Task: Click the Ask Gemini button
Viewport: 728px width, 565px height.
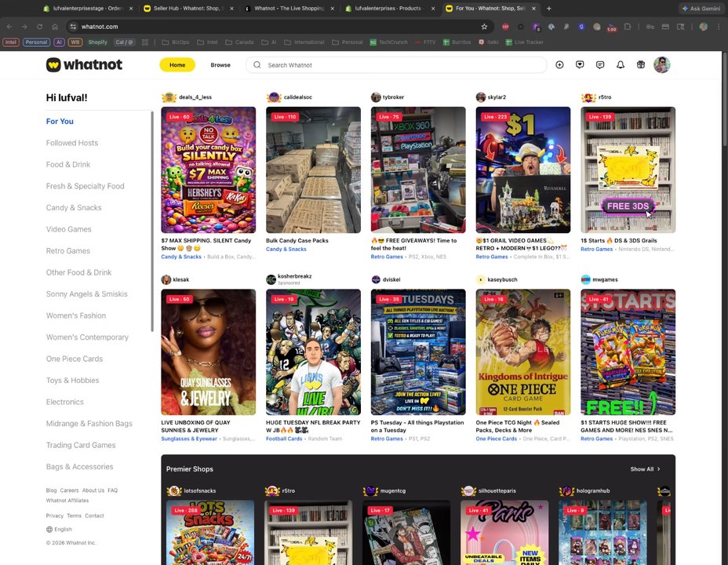Action: coord(701,9)
